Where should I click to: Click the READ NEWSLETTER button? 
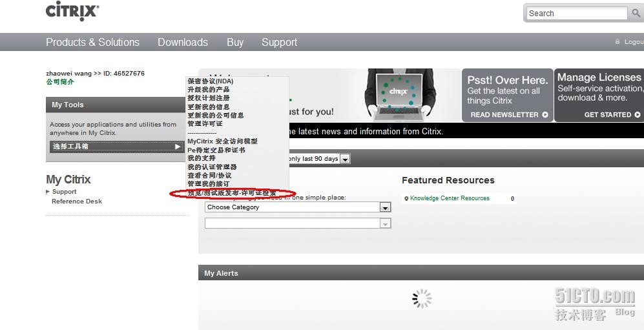(x=509, y=115)
